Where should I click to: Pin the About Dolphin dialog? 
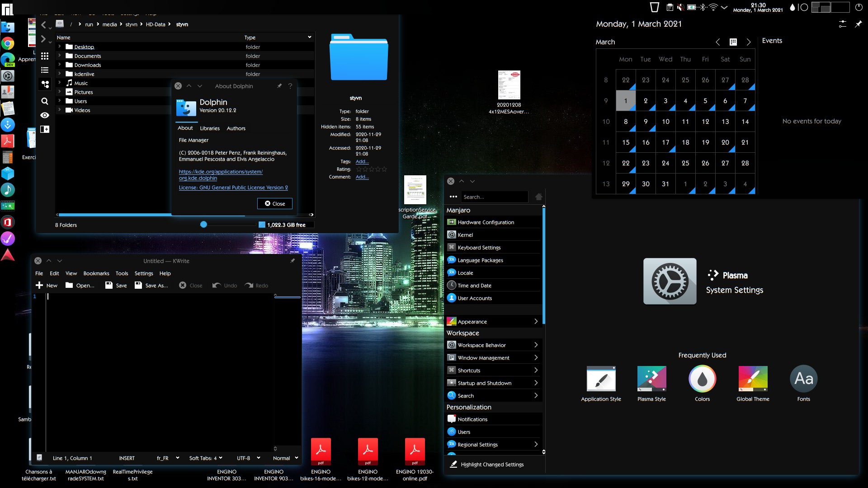(279, 86)
